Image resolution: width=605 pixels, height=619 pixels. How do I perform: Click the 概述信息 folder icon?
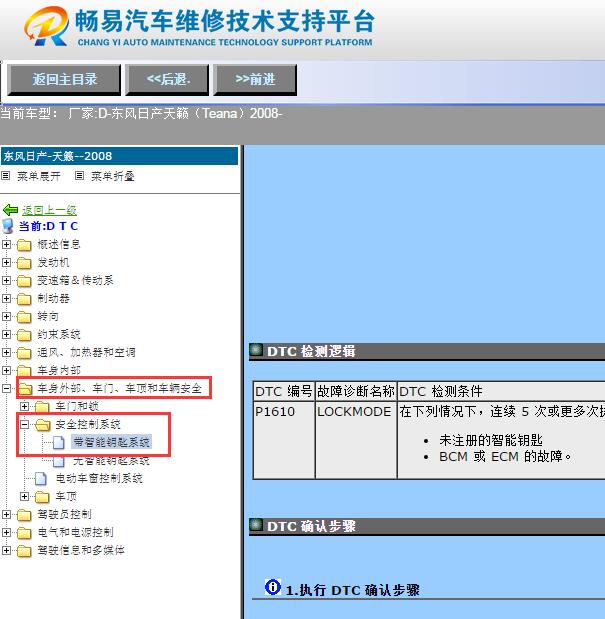pyautogui.click(x=24, y=245)
